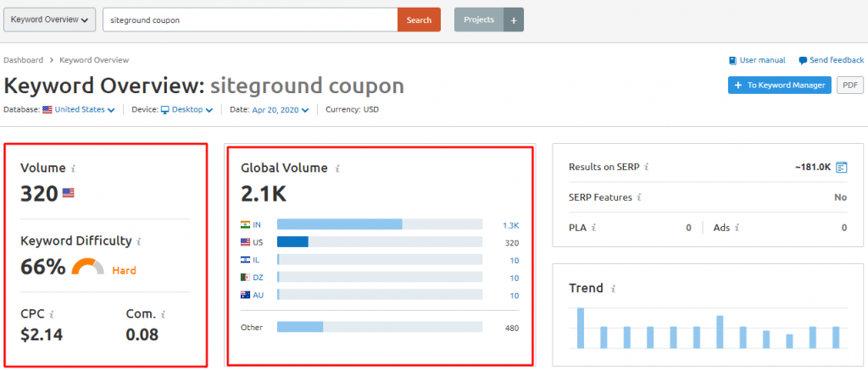This screenshot has width=868, height=370.
Task: Change the United States database dropdown
Action: pos(84,109)
